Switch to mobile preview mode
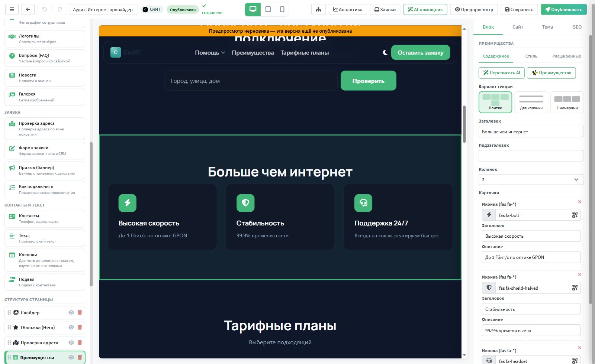The width and height of the screenshot is (595, 364). 282,10
